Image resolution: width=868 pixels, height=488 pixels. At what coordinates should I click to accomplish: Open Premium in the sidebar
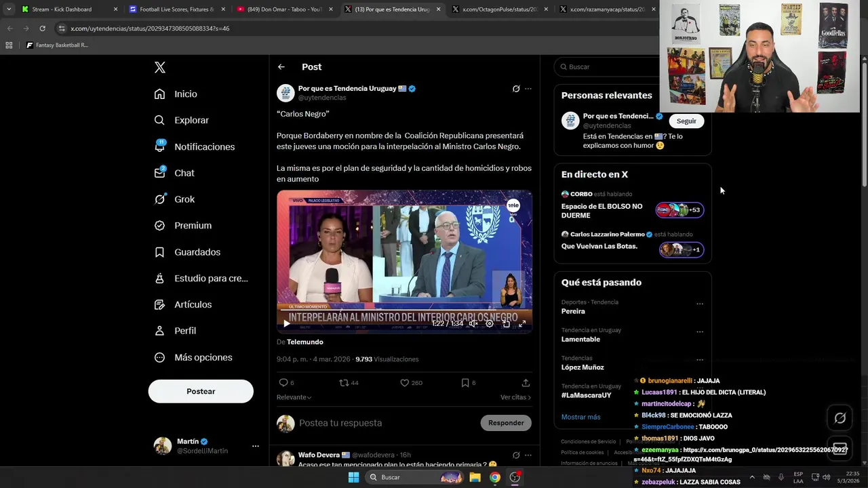click(x=182, y=225)
